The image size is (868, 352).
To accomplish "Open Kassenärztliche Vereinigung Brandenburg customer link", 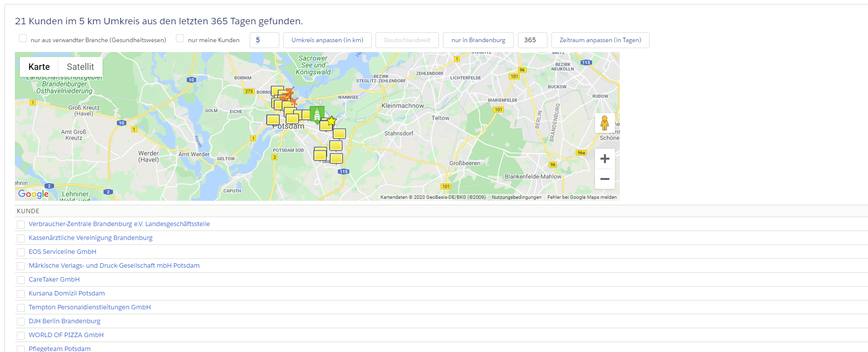I will [91, 238].
